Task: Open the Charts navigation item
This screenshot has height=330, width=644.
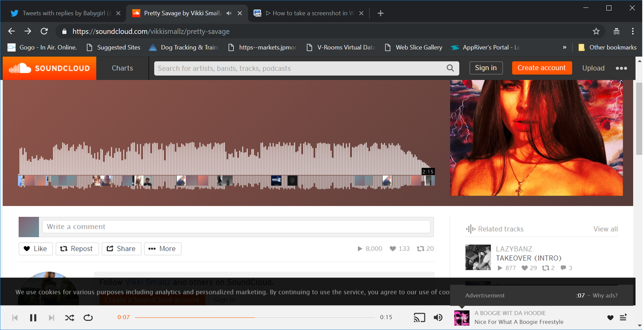Action: tap(122, 68)
